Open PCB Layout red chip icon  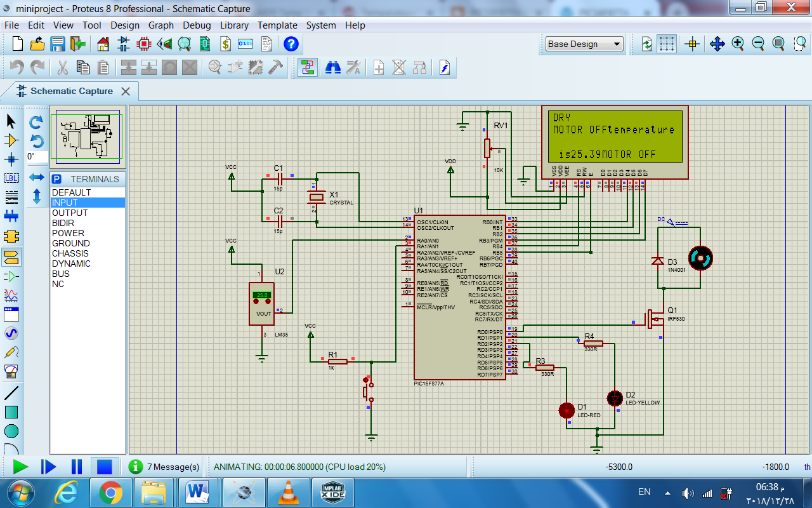pyautogui.click(x=144, y=44)
